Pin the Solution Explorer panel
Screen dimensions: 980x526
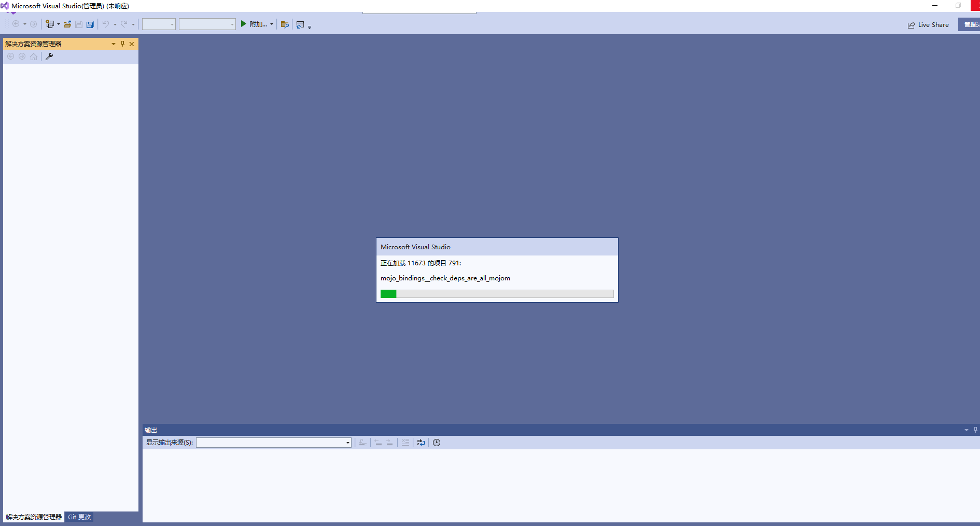pyautogui.click(x=122, y=44)
